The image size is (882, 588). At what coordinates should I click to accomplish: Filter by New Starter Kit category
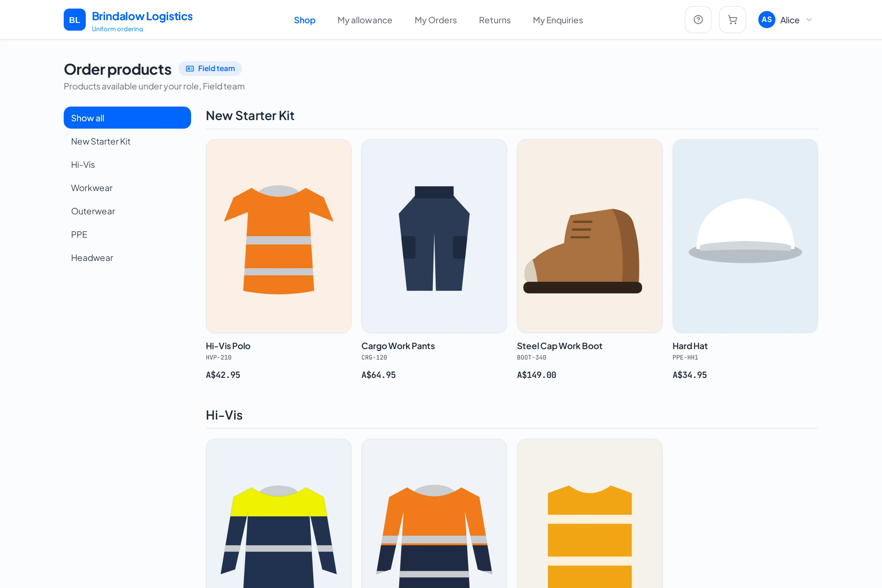coord(127,141)
